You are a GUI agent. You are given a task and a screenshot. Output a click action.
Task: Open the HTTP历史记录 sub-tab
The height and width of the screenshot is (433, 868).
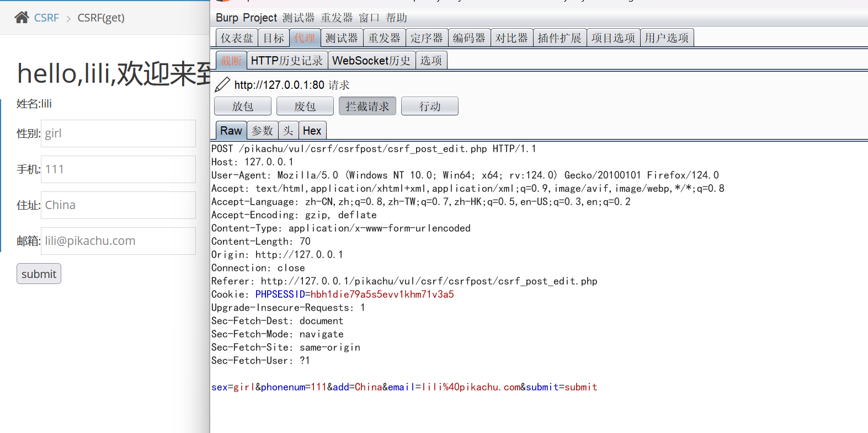click(x=287, y=61)
